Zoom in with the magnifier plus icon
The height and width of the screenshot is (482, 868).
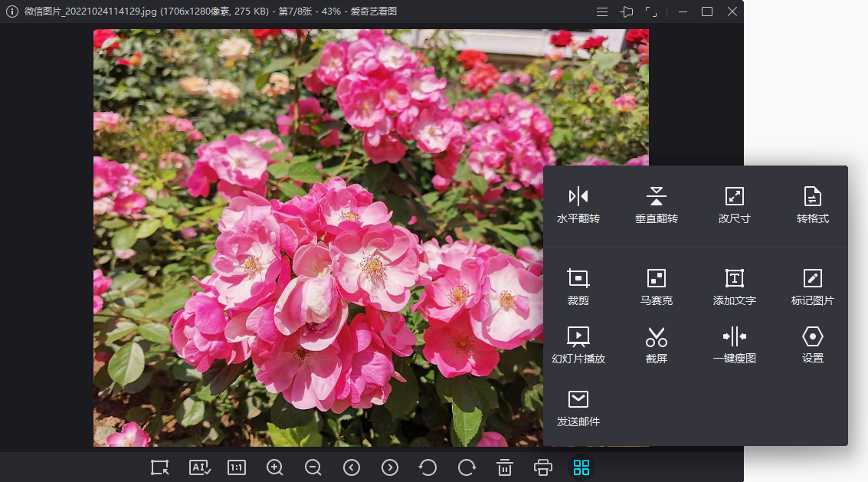click(x=275, y=467)
